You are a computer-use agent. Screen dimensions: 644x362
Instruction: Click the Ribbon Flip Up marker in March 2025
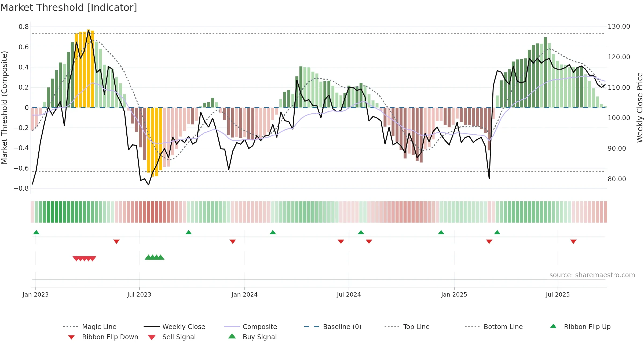click(x=497, y=232)
